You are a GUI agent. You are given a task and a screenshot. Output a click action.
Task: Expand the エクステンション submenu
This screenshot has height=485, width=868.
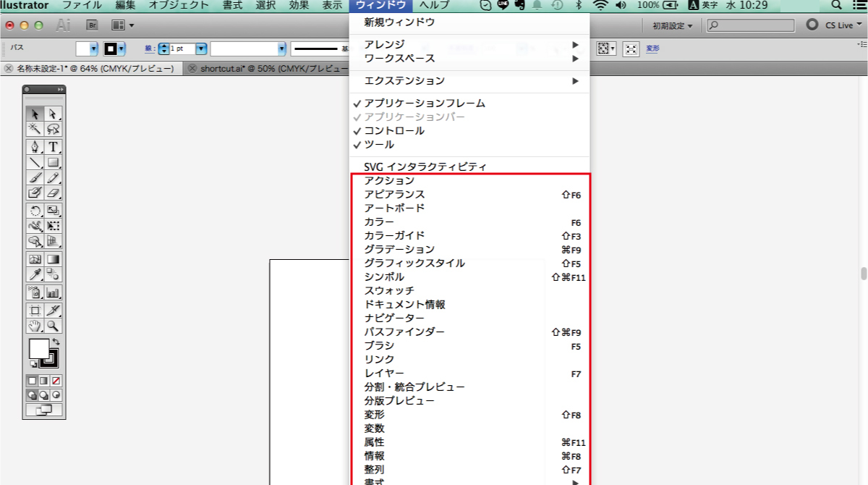click(x=469, y=81)
